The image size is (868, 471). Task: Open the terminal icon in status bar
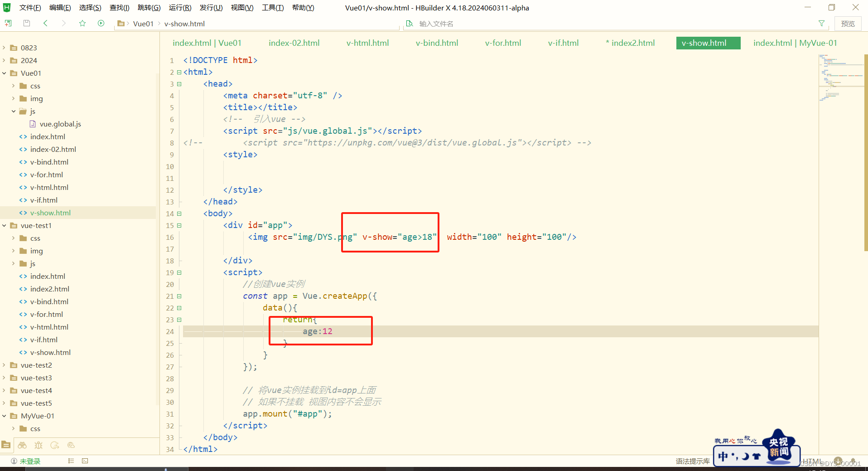[x=85, y=461]
